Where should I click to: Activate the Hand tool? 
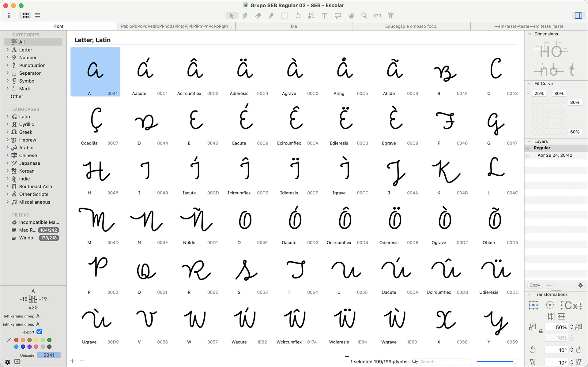point(351,16)
